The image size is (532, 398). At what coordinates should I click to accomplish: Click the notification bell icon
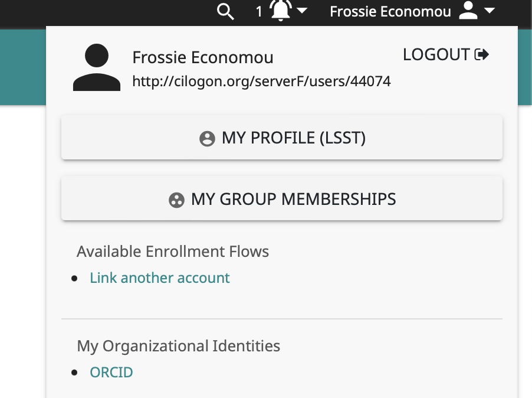[x=281, y=11]
